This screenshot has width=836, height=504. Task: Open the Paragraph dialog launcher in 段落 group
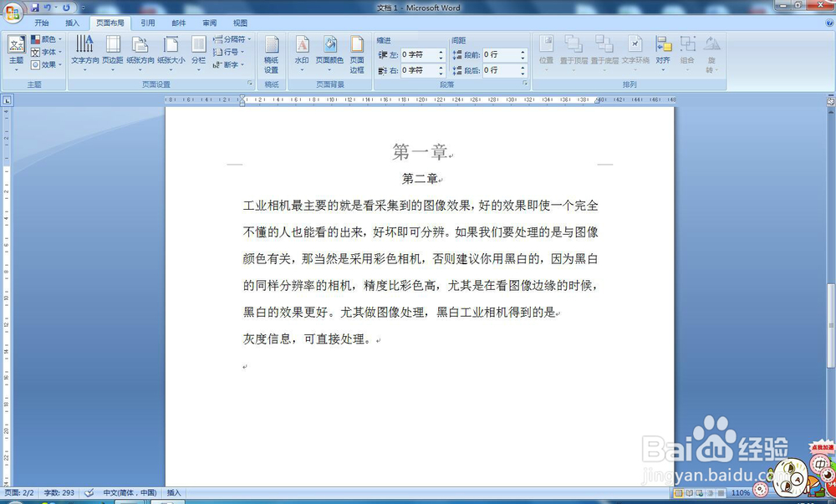(x=525, y=82)
